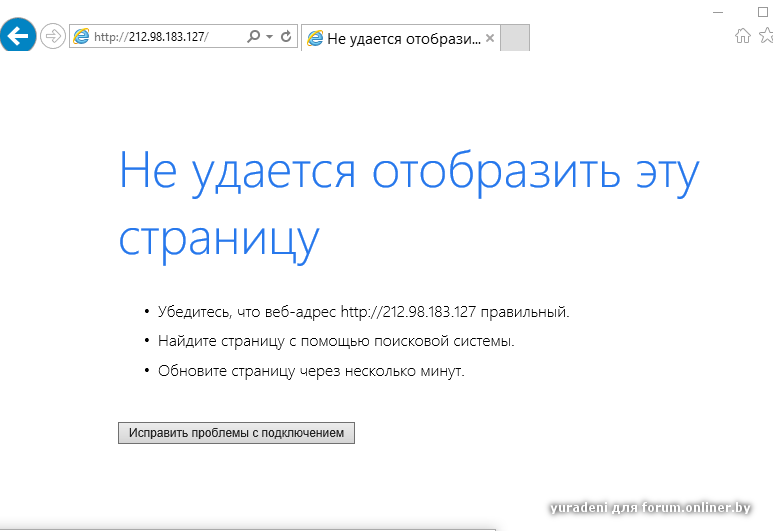Viewport: 773px width, 531px height.
Task: Open a new tab with the blank tab button
Action: (514, 38)
